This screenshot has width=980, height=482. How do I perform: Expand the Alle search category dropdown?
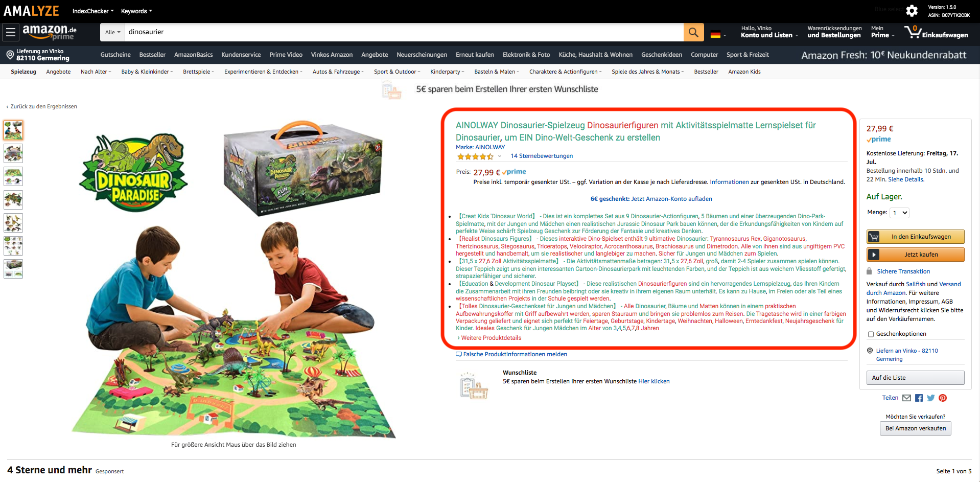pos(112,32)
